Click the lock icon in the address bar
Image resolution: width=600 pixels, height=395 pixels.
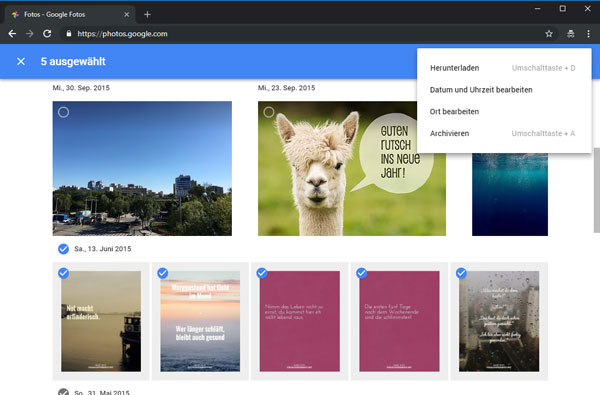69,34
